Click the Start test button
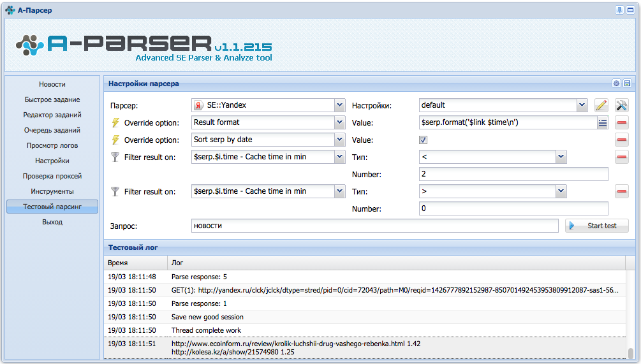641x364 pixels. click(597, 226)
